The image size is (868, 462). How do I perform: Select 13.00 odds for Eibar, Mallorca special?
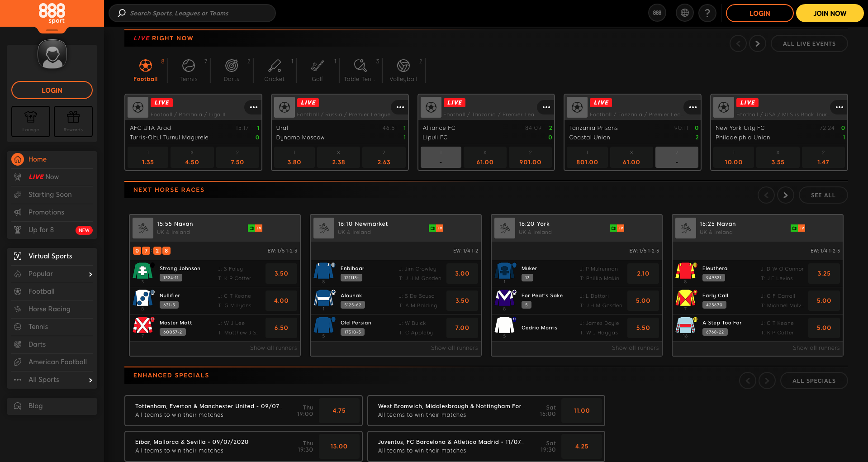[339, 446]
